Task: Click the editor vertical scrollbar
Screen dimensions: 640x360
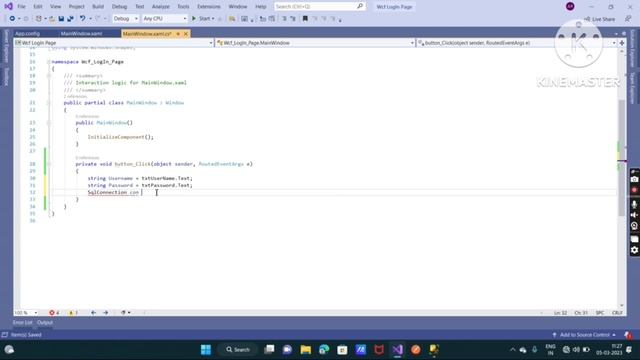Action: coord(622,157)
